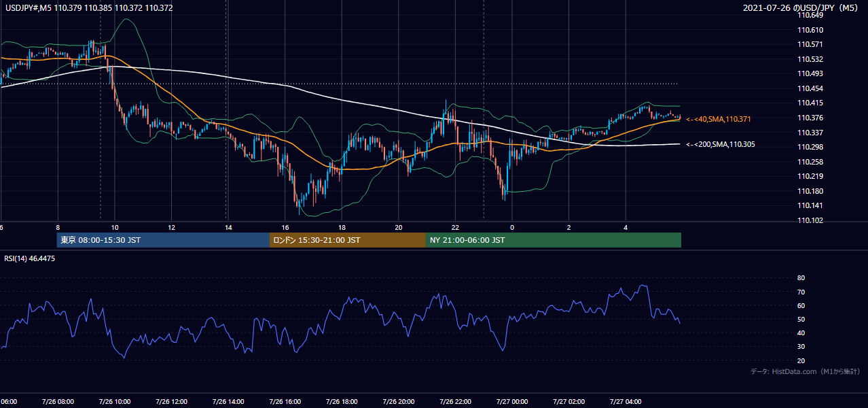Click hour tick 4 under price chart

pos(626,228)
